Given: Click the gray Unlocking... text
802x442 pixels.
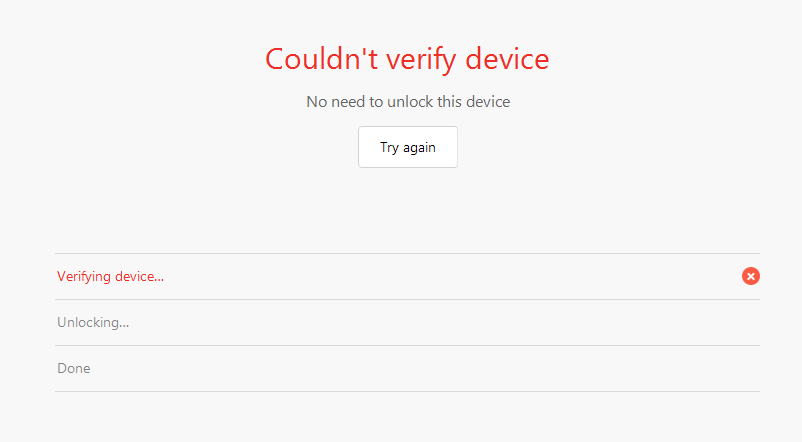Looking at the screenshot, I should click(93, 322).
